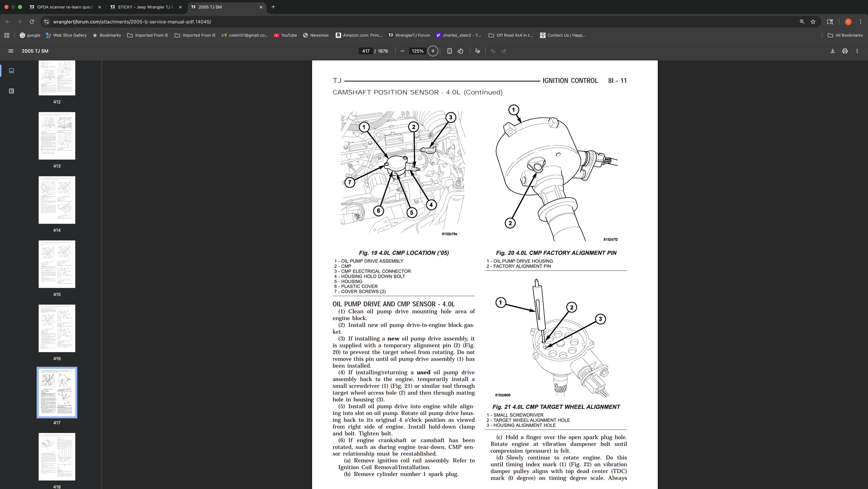Image resolution: width=868 pixels, height=489 pixels.
Task: Click the PDF zoom out minus button
Action: (x=402, y=51)
